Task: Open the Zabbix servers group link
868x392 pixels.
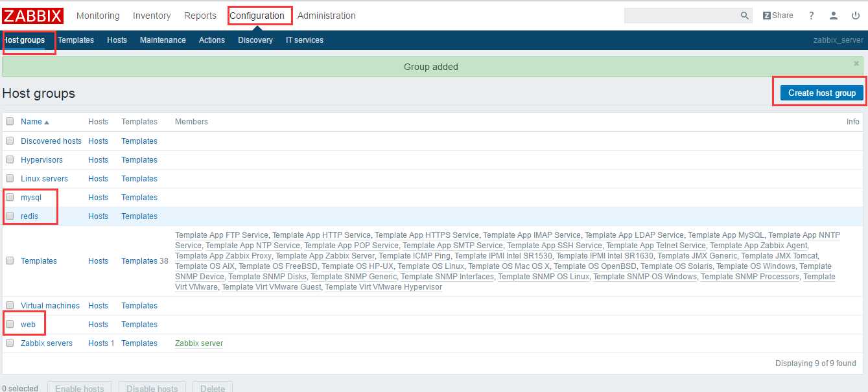Action: tap(47, 343)
